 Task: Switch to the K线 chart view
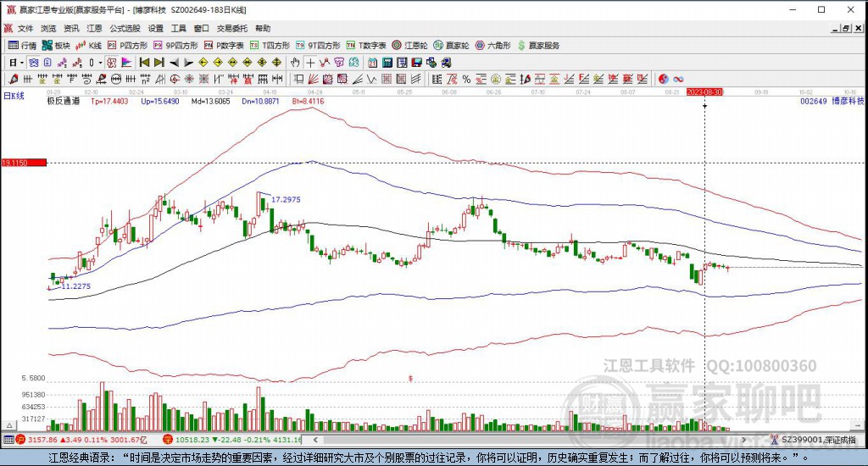click(88, 46)
